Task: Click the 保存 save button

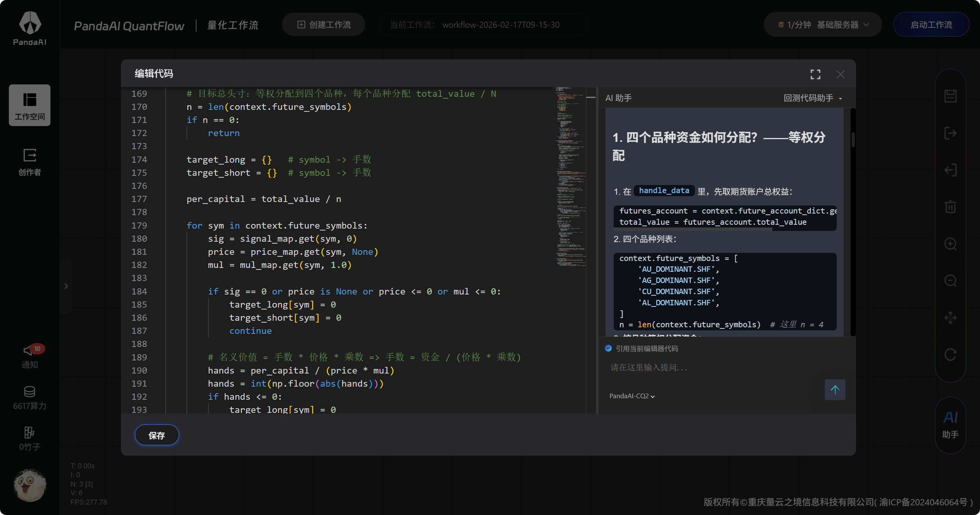Action: click(157, 435)
